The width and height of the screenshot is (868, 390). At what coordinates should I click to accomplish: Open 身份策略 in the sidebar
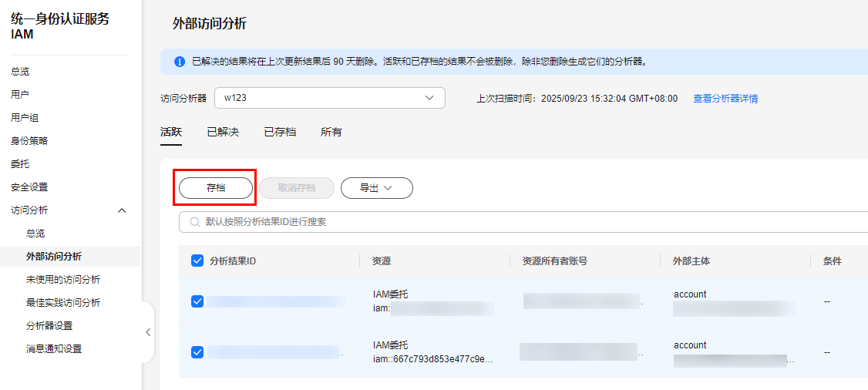[29, 141]
